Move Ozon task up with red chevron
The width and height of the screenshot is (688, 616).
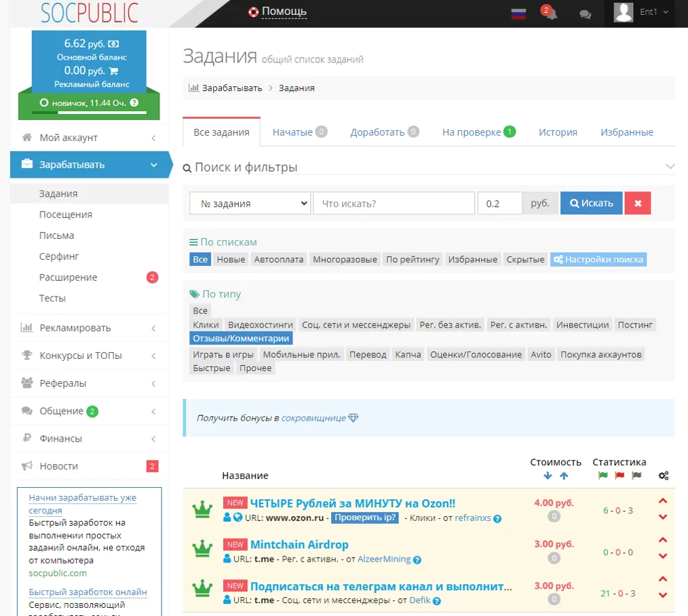pos(663,501)
